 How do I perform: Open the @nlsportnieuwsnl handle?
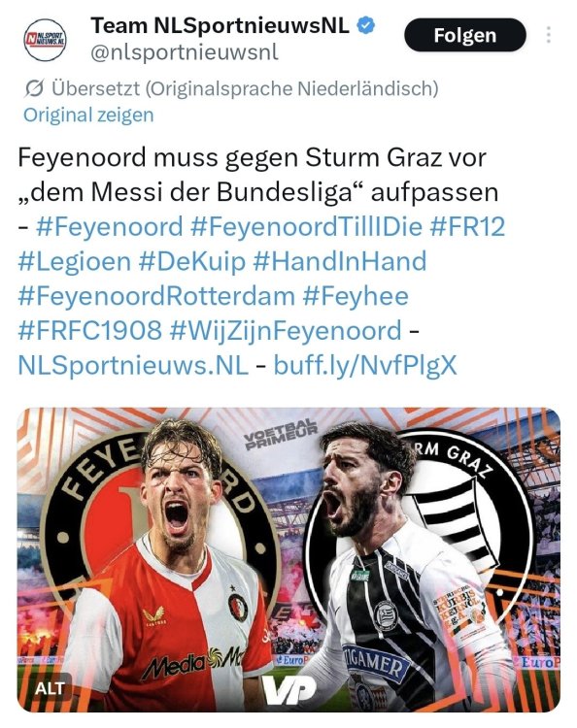(x=185, y=52)
